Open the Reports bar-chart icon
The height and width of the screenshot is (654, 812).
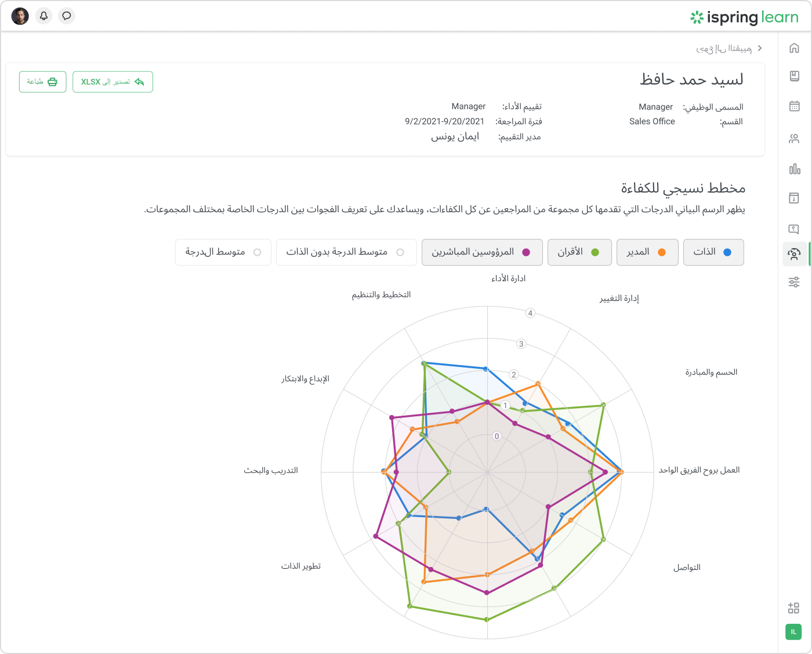click(x=794, y=169)
